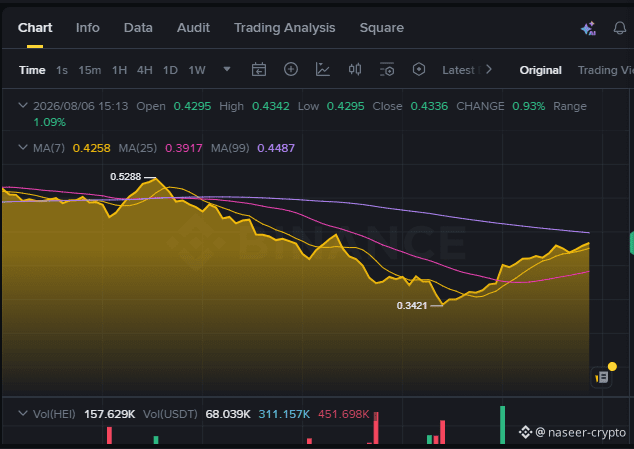Click MA(7) value 0.4258
Viewport: 634px width, 449px height.
91,148
